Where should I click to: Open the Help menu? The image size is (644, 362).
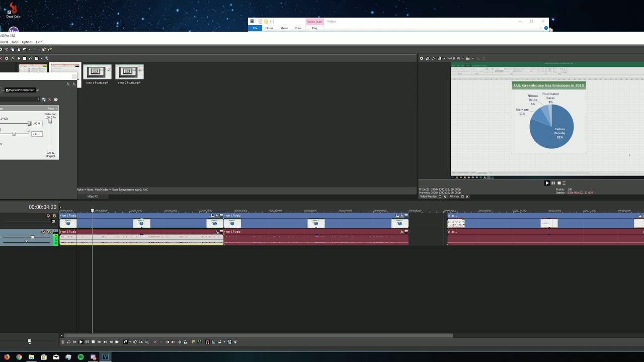point(39,42)
